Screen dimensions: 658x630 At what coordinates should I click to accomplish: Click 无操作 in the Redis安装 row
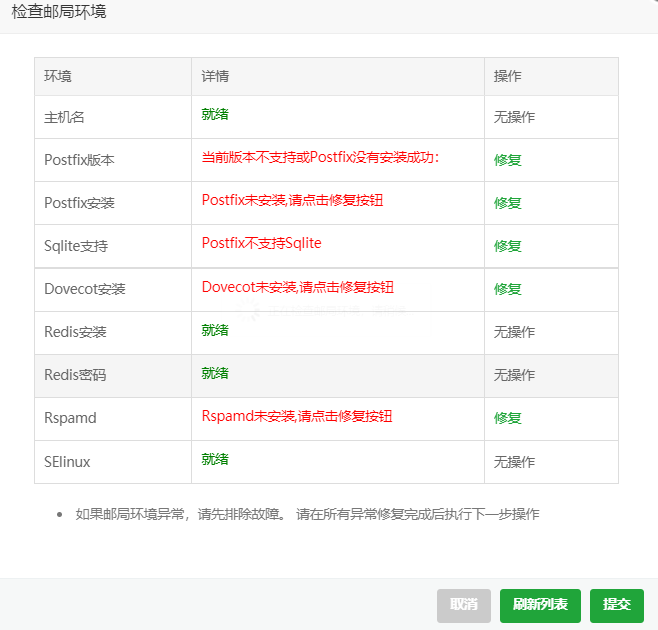click(x=514, y=332)
